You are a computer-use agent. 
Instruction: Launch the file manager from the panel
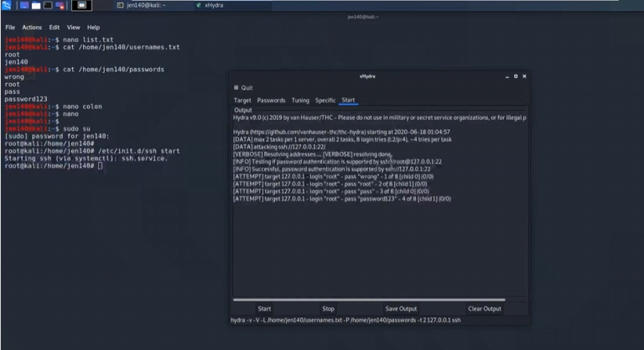pyautogui.click(x=37, y=5)
